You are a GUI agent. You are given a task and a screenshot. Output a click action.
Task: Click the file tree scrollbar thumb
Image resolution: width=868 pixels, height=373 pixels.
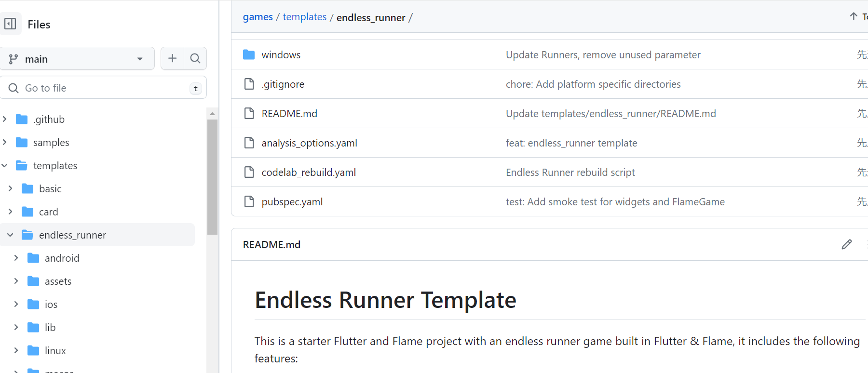212,177
